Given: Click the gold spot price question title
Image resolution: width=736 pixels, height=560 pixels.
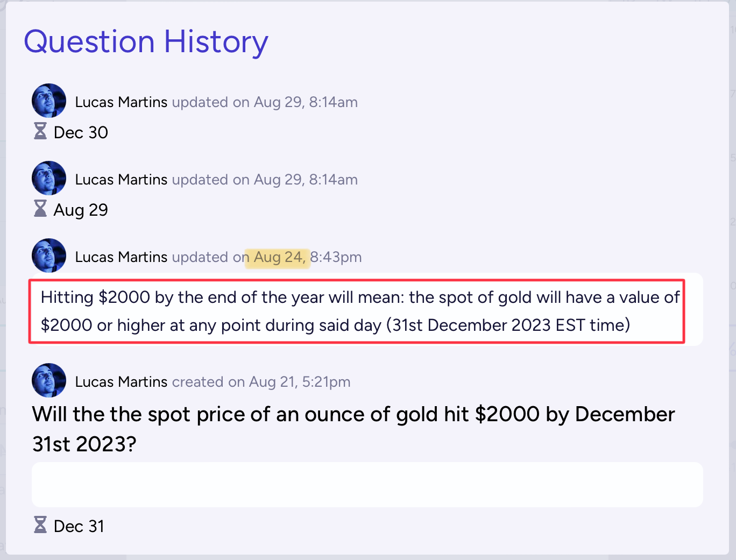Looking at the screenshot, I should 353,429.
